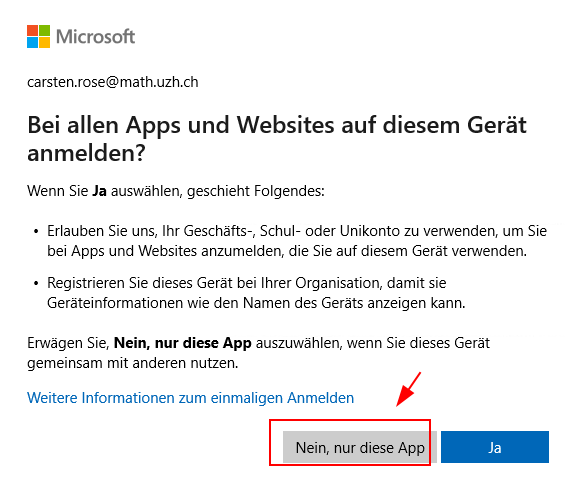Click the red arrow annotation
565x484 pixels.
(x=409, y=389)
